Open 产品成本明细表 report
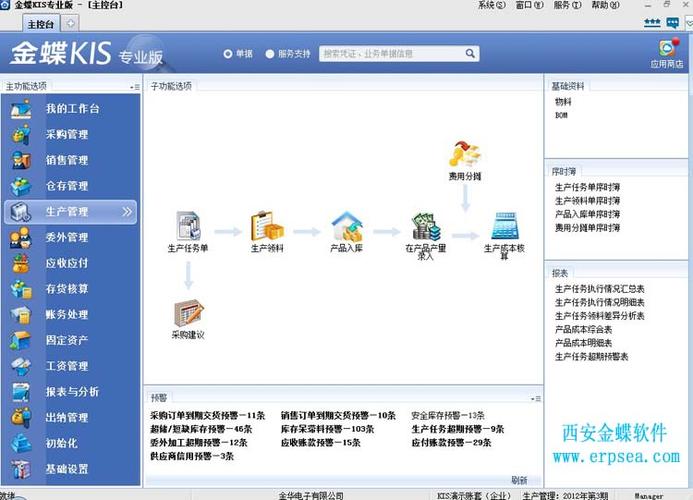The height and width of the screenshot is (500, 693). [x=583, y=343]
